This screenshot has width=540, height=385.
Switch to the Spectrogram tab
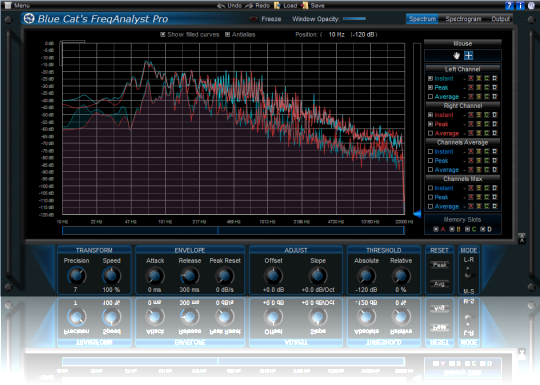tap(463, 19)
